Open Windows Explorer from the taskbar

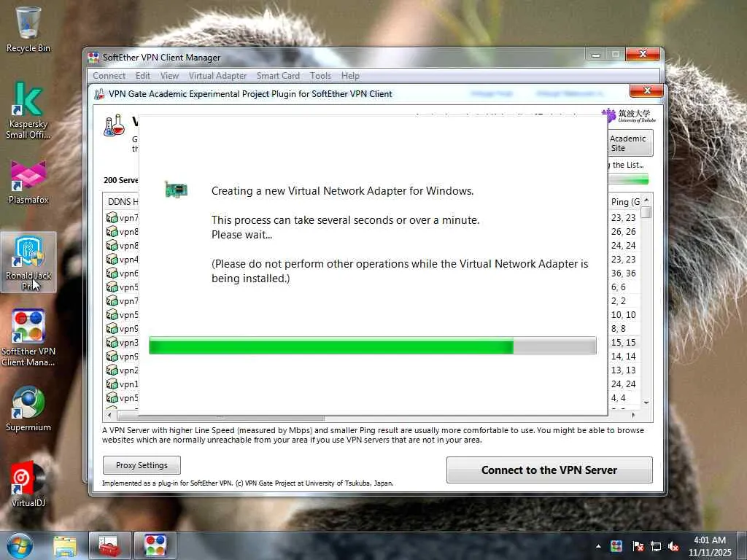point(65,546)
